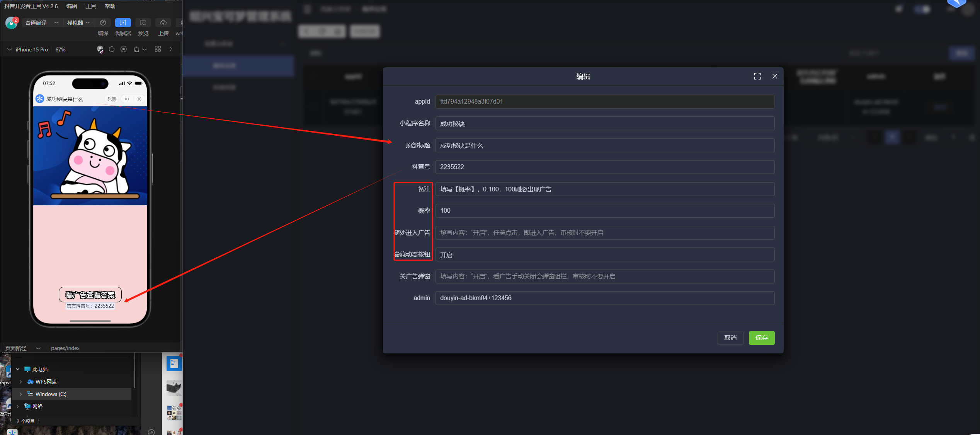Tap the 反馈 button in simulator header
980x435 pixels.
tap(112, 99)
